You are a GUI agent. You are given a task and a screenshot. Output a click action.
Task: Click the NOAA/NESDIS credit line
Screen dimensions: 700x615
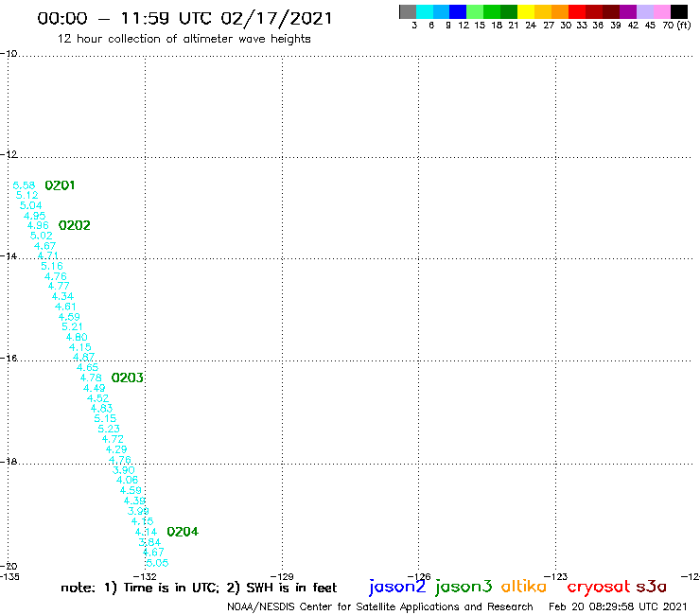[380, 606]
